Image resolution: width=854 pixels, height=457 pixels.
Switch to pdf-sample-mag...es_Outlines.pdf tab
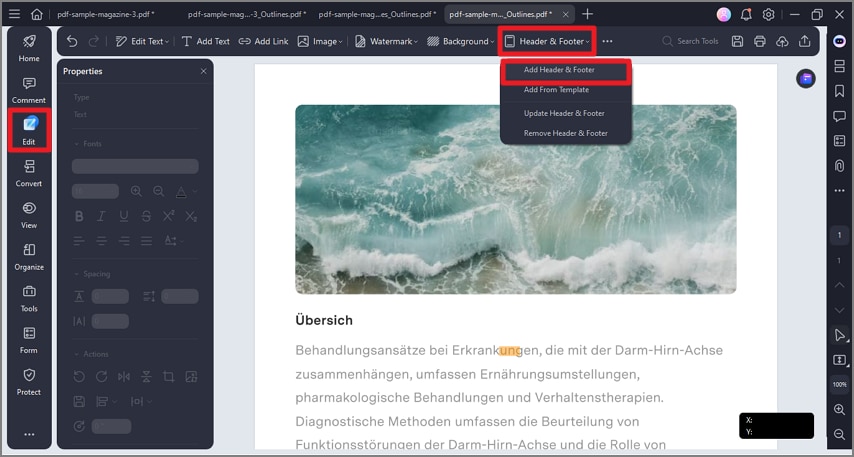point(377,14)
